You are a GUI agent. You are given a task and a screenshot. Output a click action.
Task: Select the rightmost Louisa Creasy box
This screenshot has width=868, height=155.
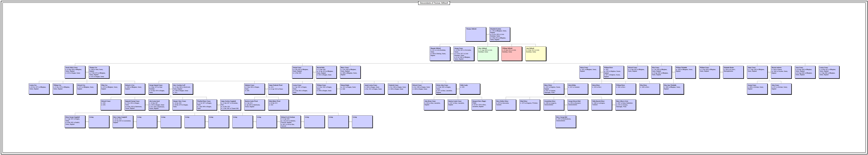pyautogui.click(x=829, y=72)
